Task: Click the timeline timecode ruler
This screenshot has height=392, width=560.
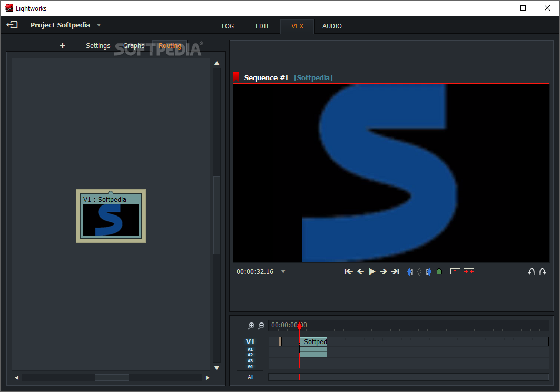Action: pyautogui.click(x=409, y=326)
